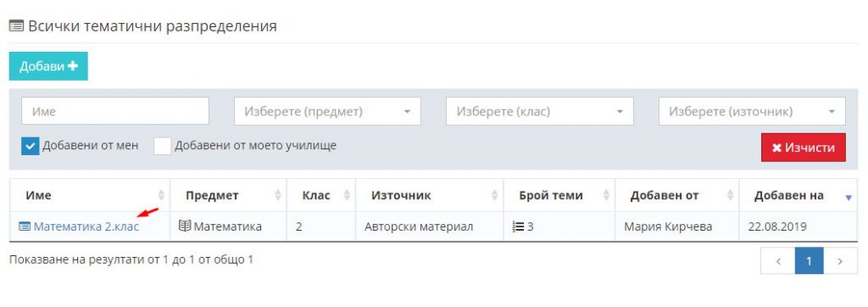Open the Изберете (източник) dropdown
868x307 pixels.
click(752, 111)
